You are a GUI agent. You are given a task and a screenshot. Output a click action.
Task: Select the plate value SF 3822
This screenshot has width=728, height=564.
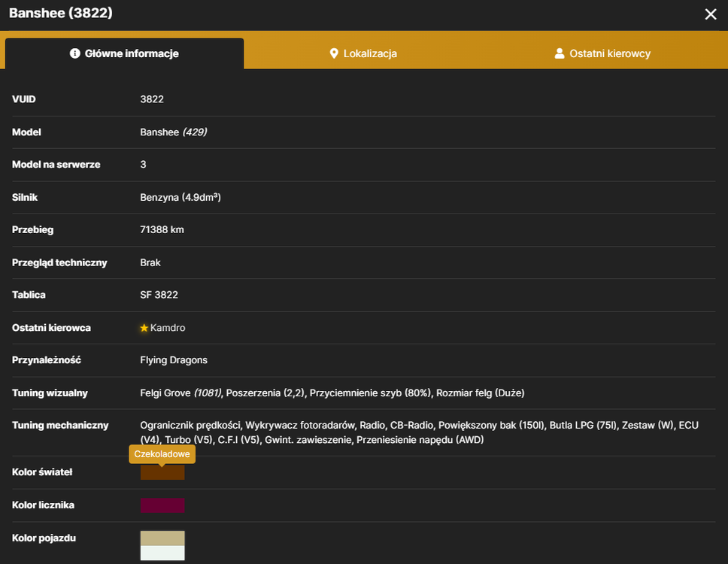(x=159, y=295)
